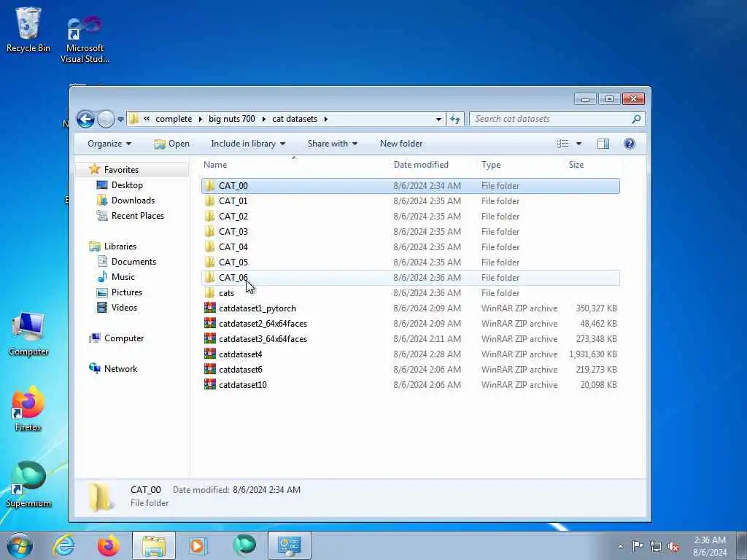The image size is (747, 560).
Task: Launch Firefox from the taskbar
Action: tap(109, 545)
